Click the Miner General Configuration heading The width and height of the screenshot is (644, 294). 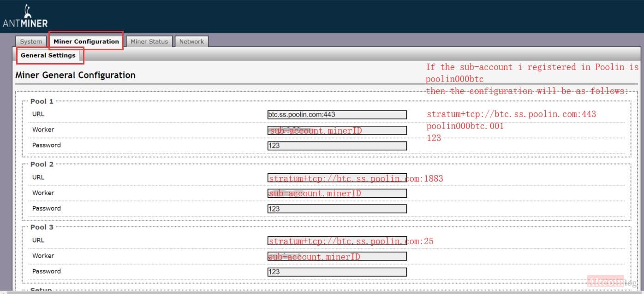pos(76,75)
